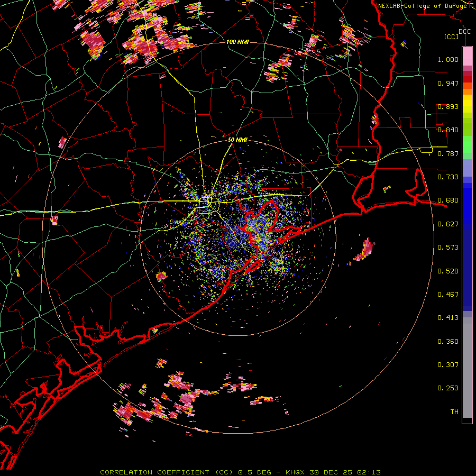476x476 pixels.
Task: Click the 0.520 colorbar value label
Action: [448, 271]
